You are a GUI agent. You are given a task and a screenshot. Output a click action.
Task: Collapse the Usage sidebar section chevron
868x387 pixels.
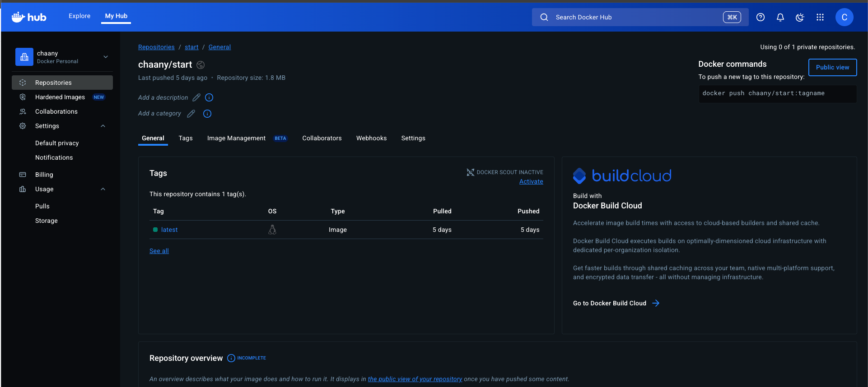coord(103,189)
